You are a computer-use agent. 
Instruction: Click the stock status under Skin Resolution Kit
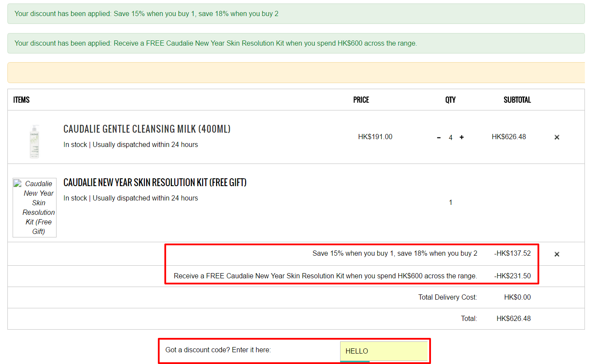[x=130, y=198]
